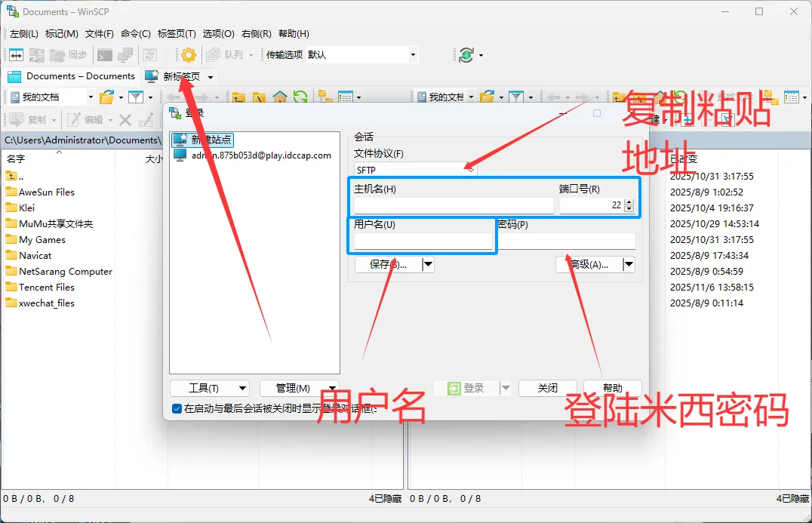This screenshot has height=523, width=812.
Task: Expand the Tools (工具) dropdown button
Action: point(209,388)
